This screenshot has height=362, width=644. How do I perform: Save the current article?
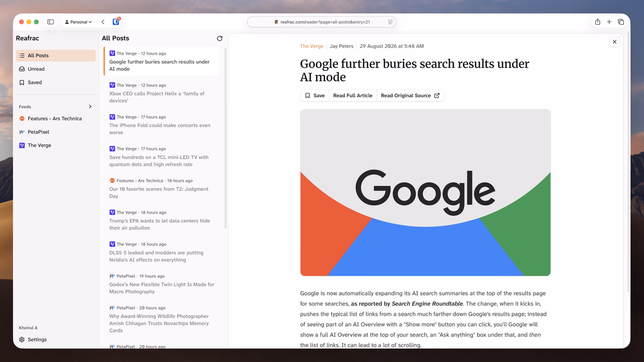coord(314,96)
